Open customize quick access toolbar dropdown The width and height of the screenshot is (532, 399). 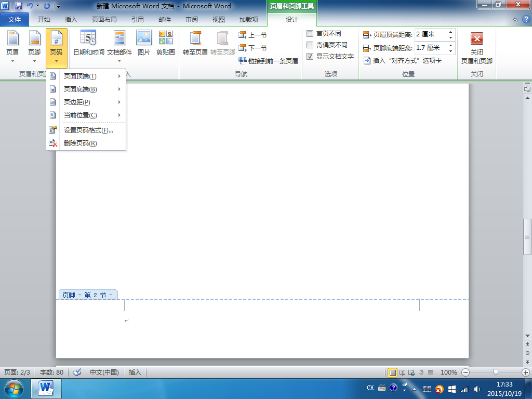[58, 6]
